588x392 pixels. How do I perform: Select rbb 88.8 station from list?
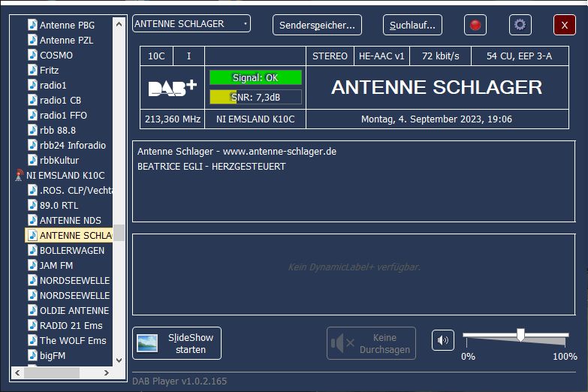57,130
